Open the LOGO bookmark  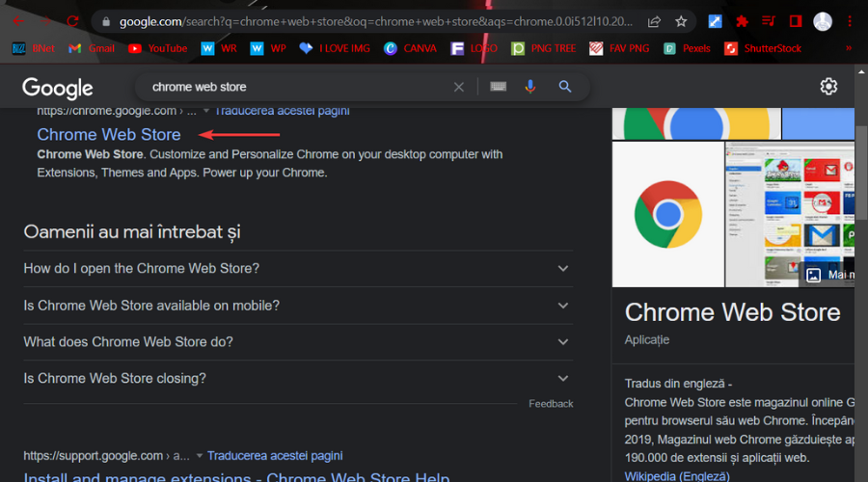coord(474,49)
